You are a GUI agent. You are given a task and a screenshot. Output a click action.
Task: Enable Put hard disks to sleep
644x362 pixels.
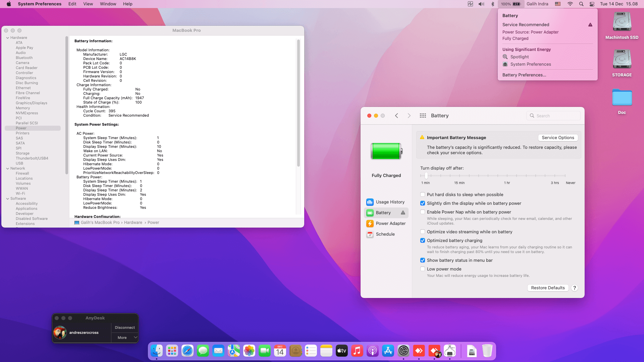click(423, 194)
